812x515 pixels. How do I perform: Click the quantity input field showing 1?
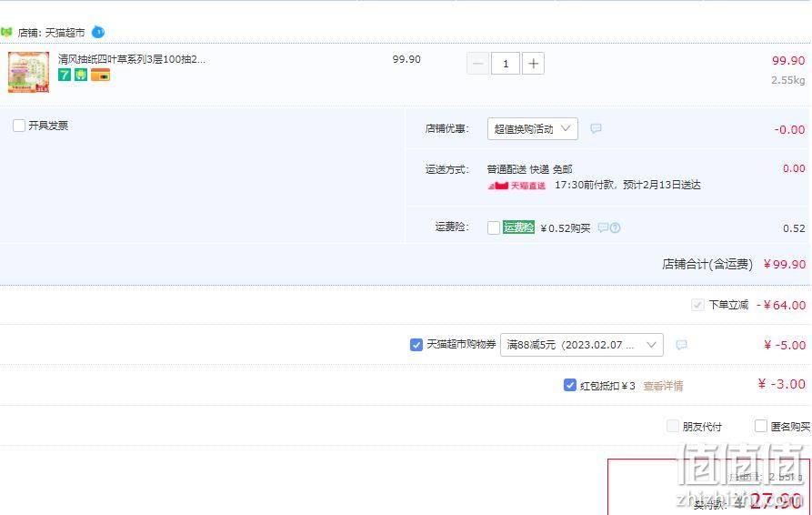[506, 64]
